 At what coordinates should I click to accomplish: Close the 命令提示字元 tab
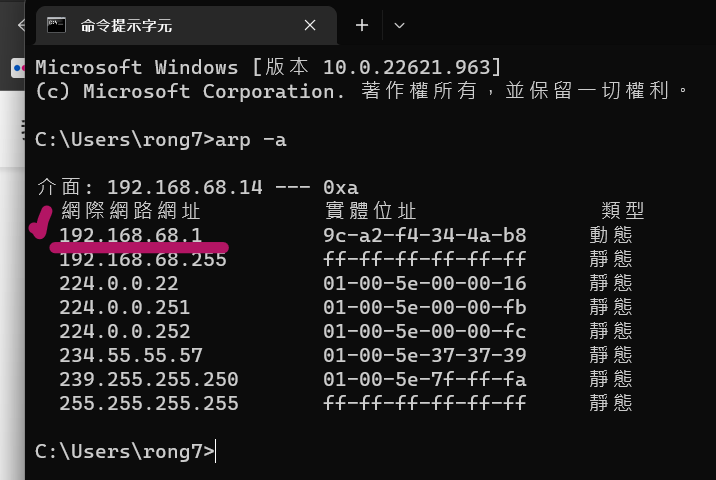click(310, 25)
